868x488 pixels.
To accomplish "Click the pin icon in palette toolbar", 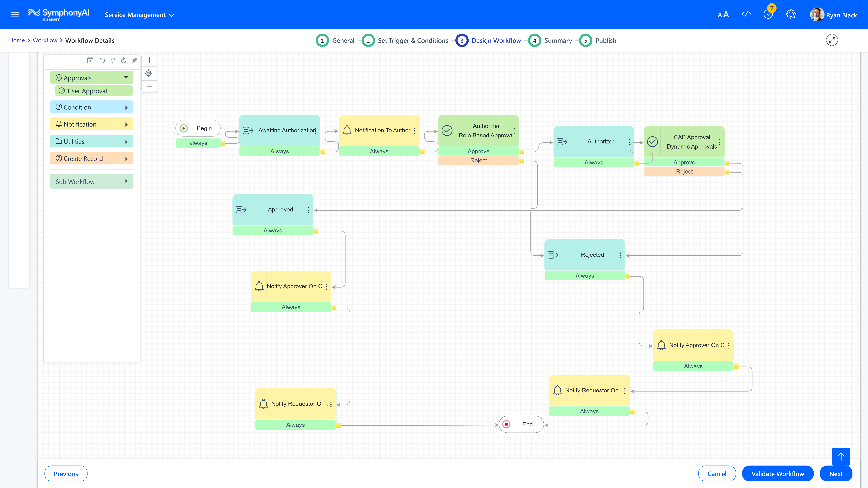I will 134,60.
